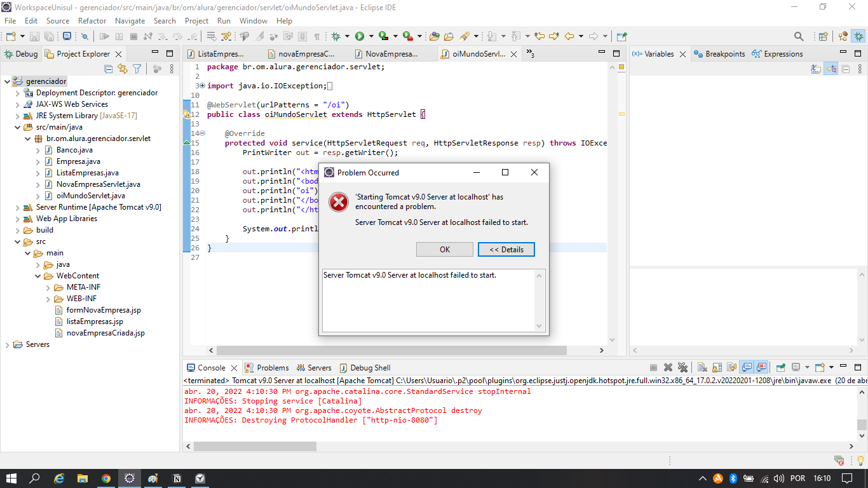Click Remove Launch X in Console toolbar
The image size is (868, 488).
click(668, 367)
